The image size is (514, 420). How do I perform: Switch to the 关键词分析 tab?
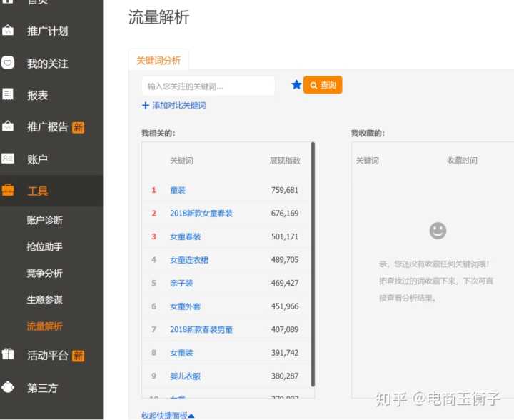(158, 61)
